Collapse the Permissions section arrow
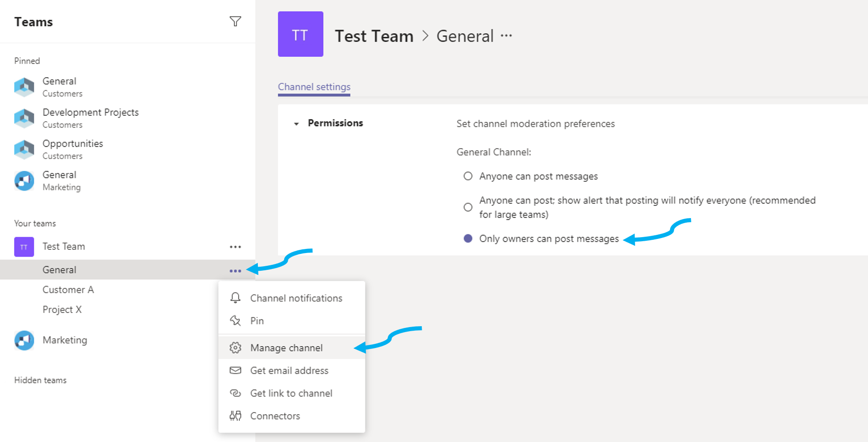 pos(296,124)
